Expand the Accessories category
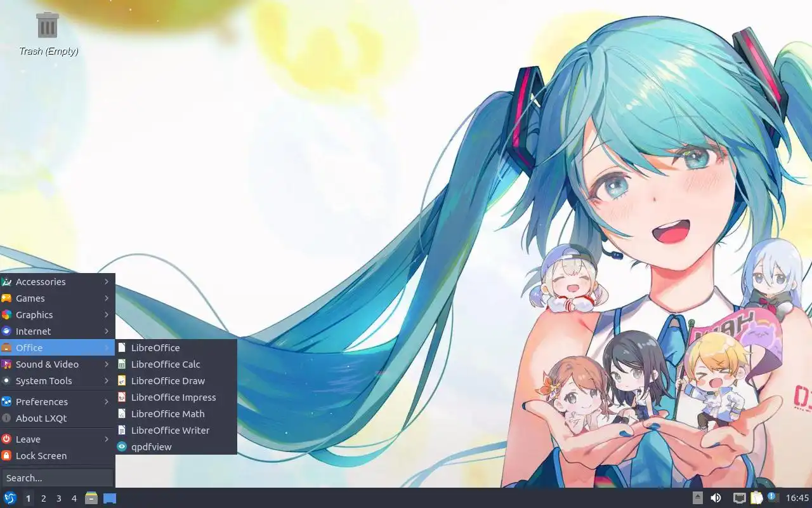The height and width of the screenshot is (508, 812). [57, 281]
